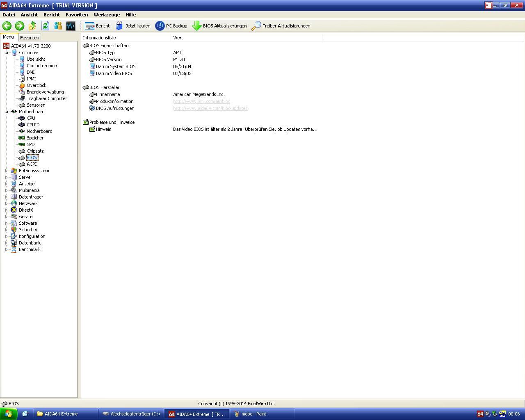Switch to the Favoriten tab
This screenshot has height=420, width=525.
[30, 37]
